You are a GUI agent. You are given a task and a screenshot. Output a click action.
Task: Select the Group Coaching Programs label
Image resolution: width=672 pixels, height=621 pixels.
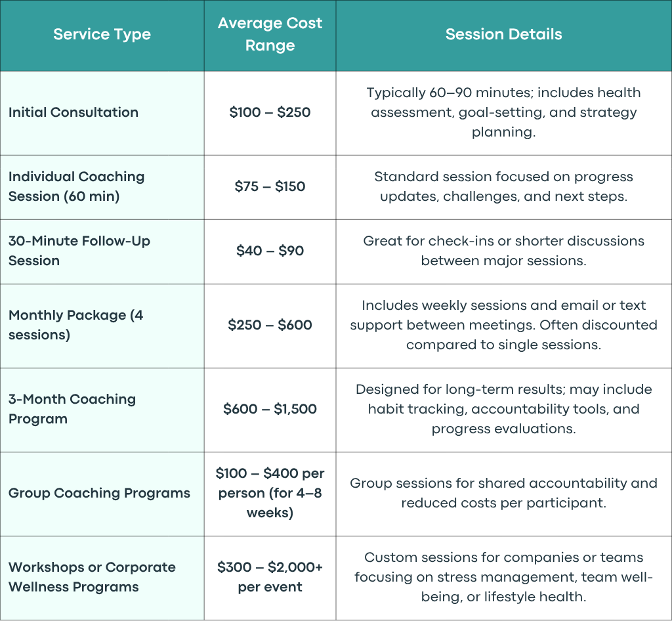point(99,493)
